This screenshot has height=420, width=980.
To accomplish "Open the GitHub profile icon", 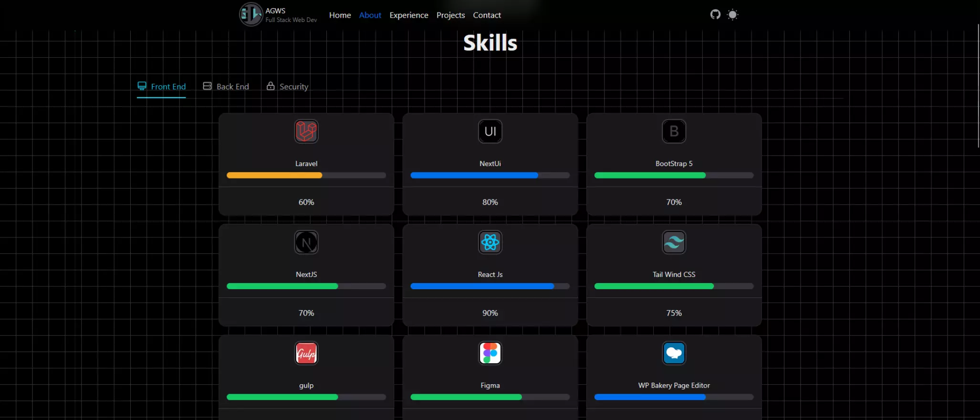I will pos(715,14).
